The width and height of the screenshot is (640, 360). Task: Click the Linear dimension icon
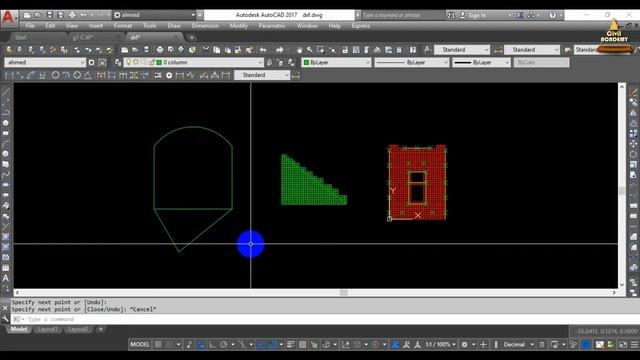coord(9,76)
